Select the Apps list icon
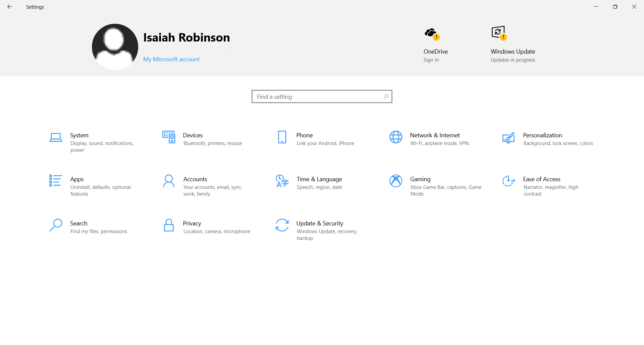Image resolution: width=644 pixels, height=345 pixels. click(x=55, y=181)
